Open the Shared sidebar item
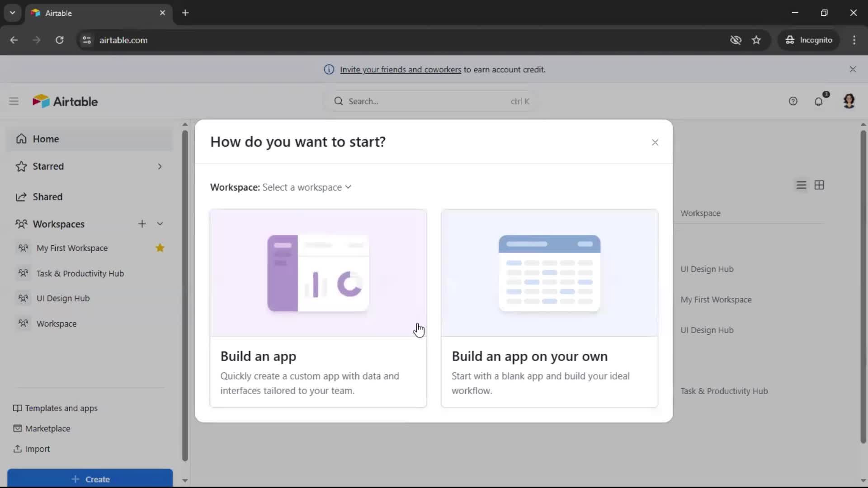This screenshot has height=488, width=868. pyautogui.click(x=90, y=197)
